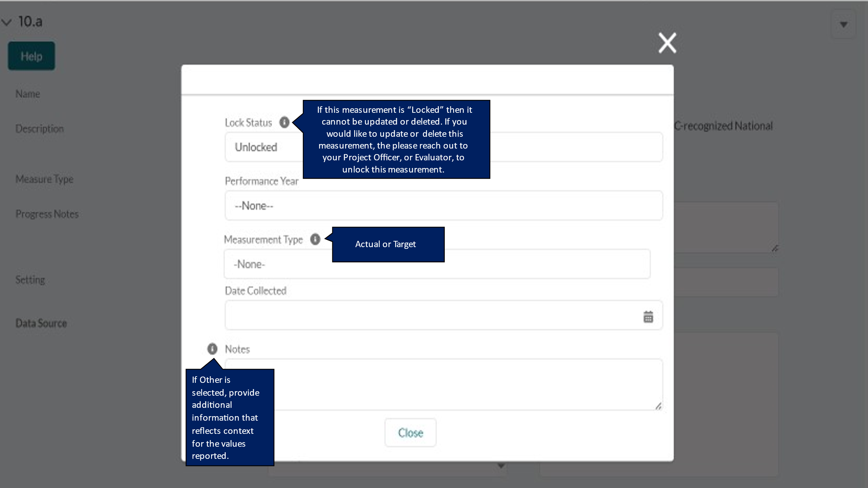Click the Data Source label
The image size is (868, 488).
(41, 323)
